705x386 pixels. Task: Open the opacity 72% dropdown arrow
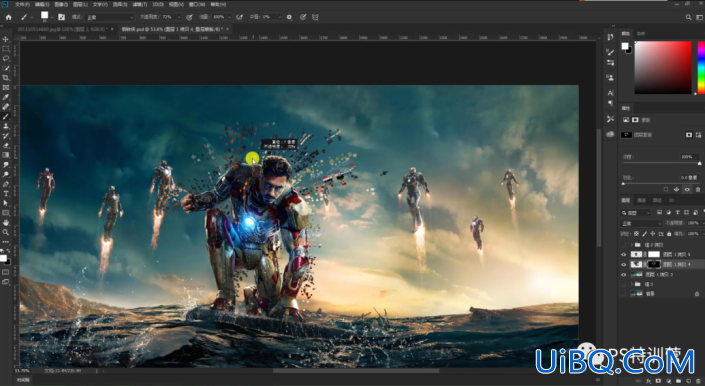pos(179,17)
